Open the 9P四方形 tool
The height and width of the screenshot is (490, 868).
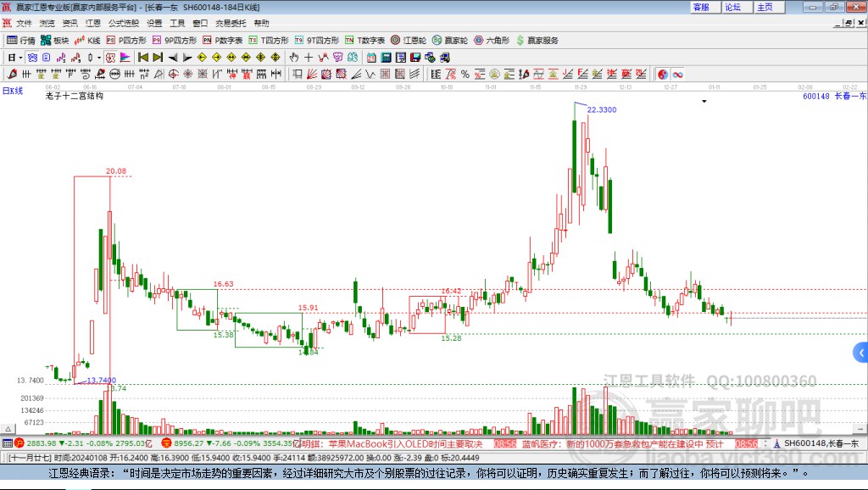(x=175, y=40)
